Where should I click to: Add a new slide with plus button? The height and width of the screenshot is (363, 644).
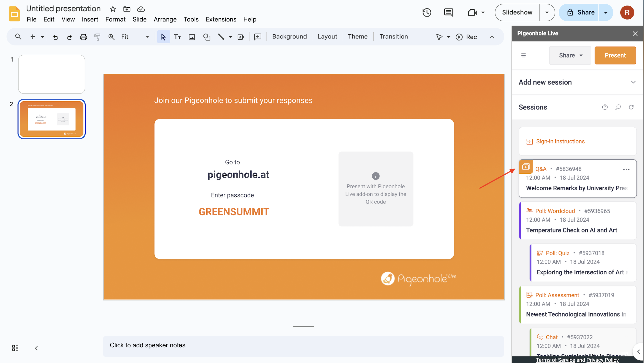(x=33, y=37)
